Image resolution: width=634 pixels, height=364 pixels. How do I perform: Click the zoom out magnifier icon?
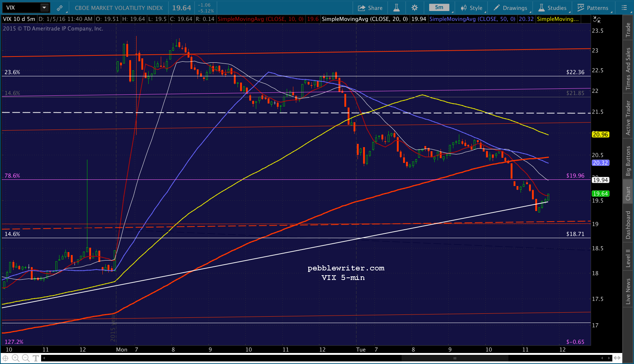click(x=25, y=358)
